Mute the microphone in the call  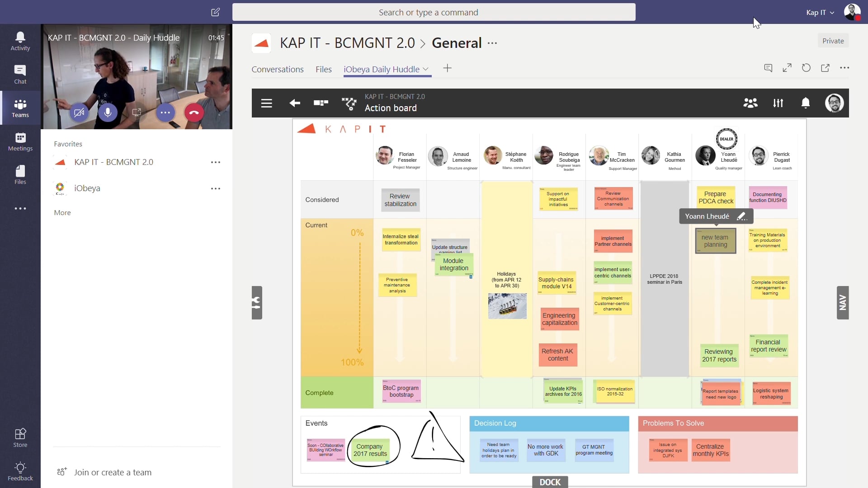108,113
